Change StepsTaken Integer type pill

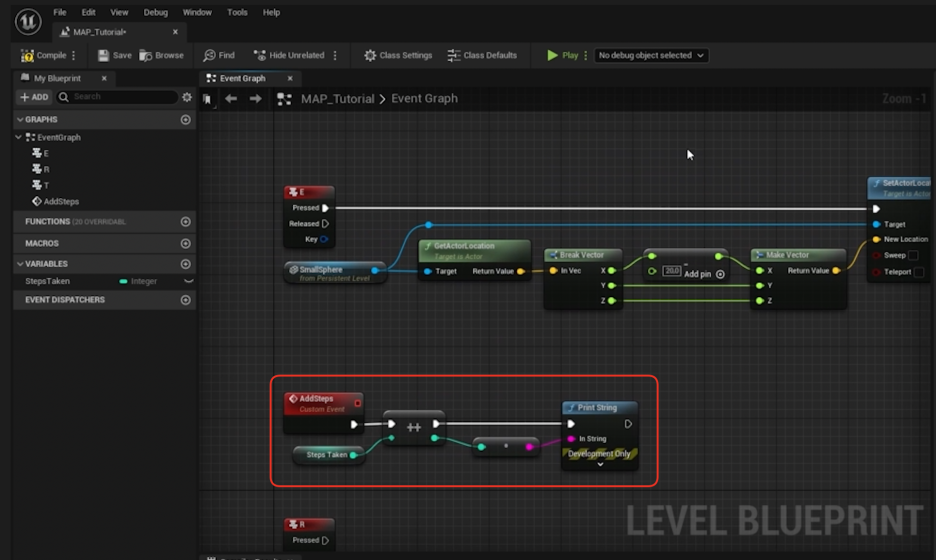pos(138,281)
